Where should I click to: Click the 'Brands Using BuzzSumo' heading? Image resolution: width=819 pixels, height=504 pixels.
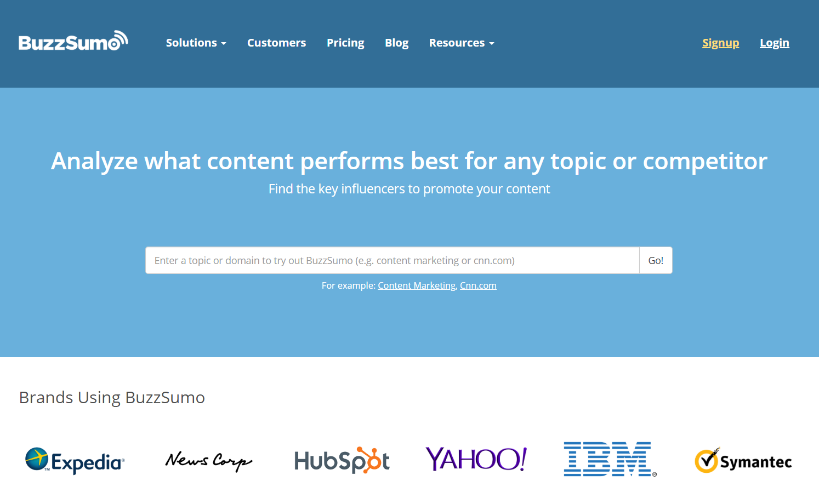click(112, 398)
